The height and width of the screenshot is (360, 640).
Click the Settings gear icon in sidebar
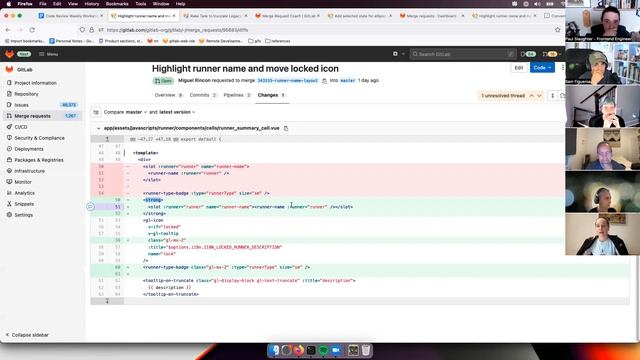click(x=9, y=215)
